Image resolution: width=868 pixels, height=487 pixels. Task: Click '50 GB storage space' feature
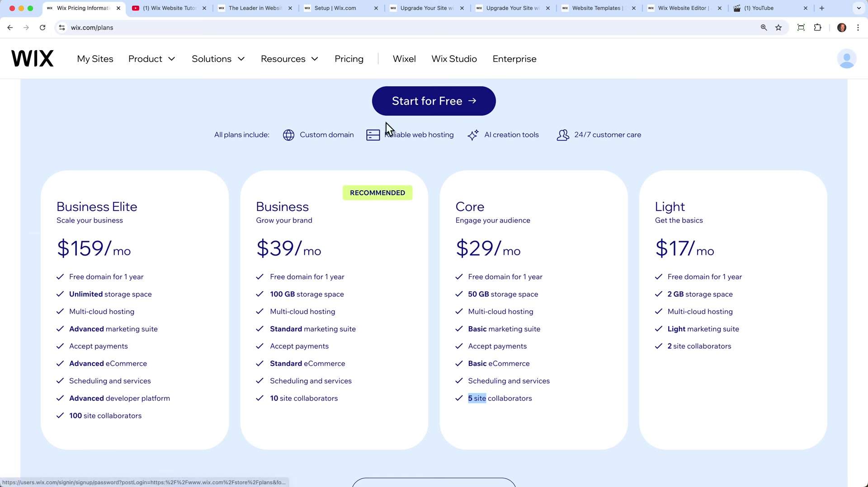503,294
